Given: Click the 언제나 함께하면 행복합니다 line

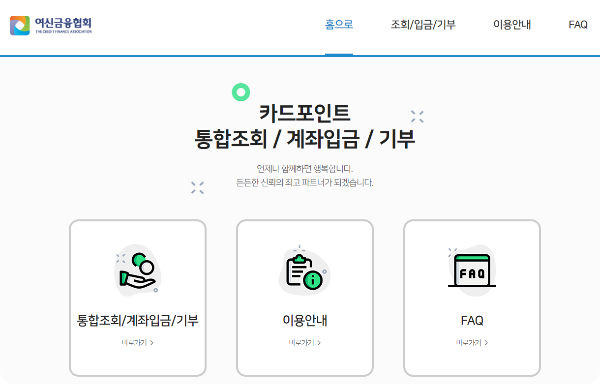Looking at the screenshot, I should pos(305,168).
